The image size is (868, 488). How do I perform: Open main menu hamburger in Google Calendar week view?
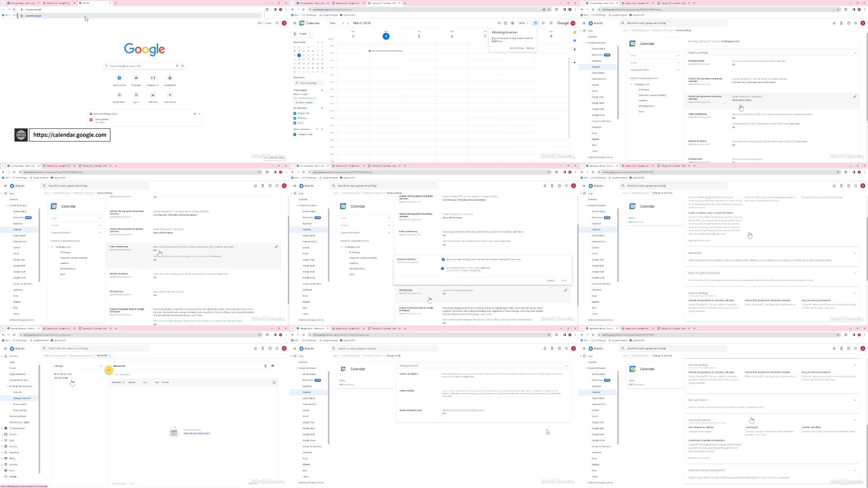click(x=295, y=23)
